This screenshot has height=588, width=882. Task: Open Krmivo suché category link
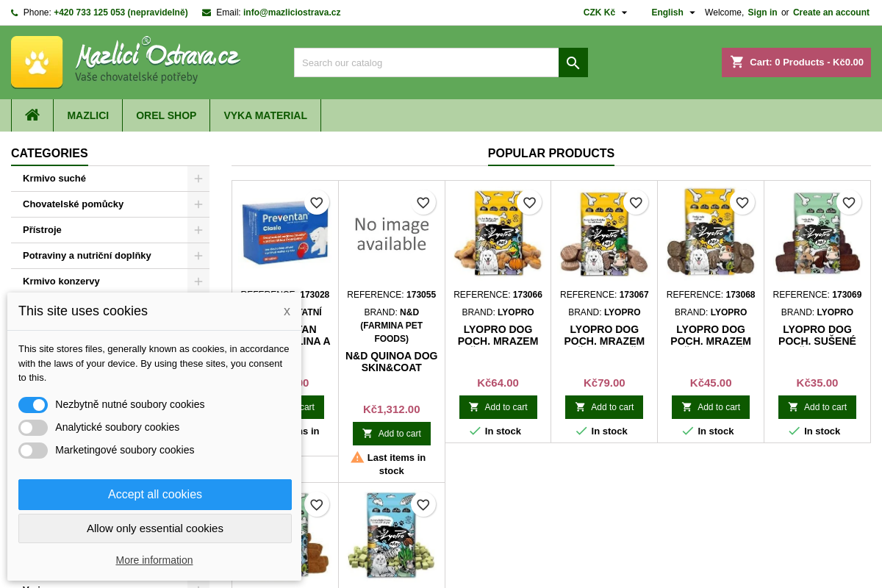[54, 179]
